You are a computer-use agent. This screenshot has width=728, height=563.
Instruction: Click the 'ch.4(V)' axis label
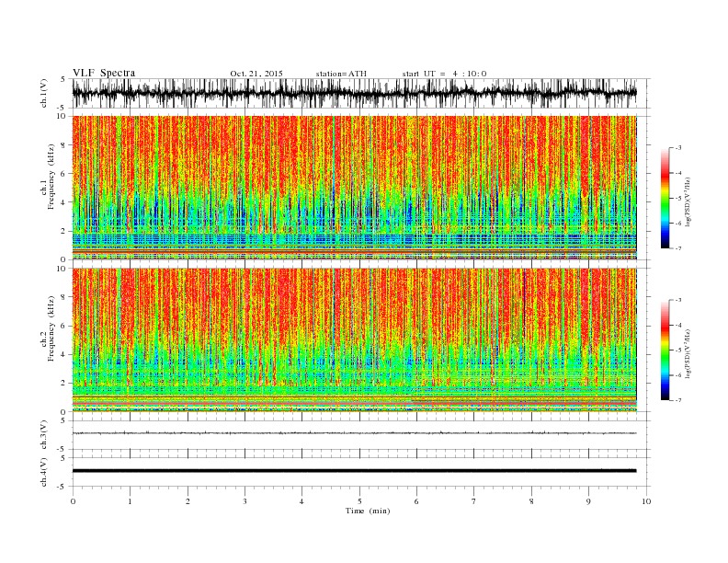click(x=44, y=472)
